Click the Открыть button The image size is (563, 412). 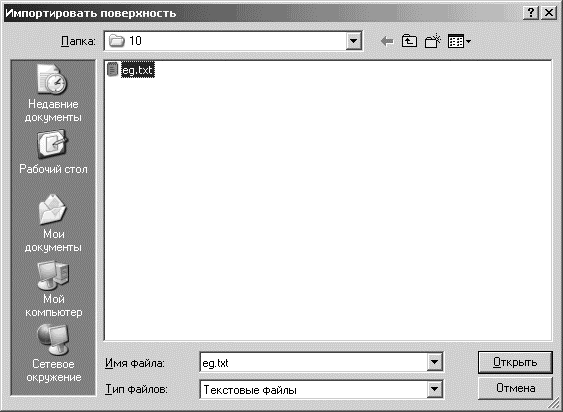point(515,362)
